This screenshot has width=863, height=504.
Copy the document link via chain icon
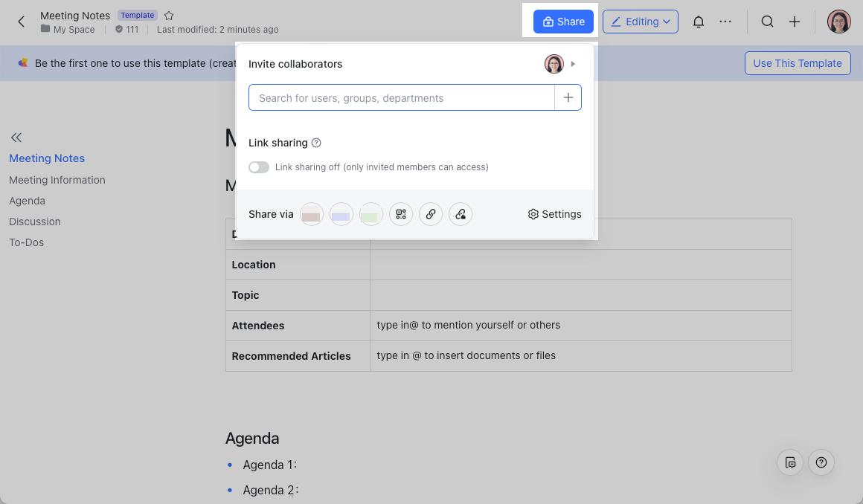431,214
